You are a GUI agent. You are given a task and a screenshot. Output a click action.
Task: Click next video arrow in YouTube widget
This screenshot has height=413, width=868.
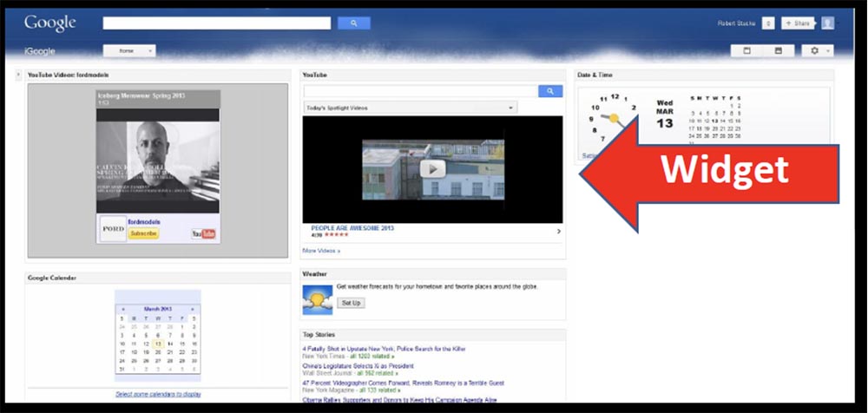pyautogui.click(x=558, y=232)
